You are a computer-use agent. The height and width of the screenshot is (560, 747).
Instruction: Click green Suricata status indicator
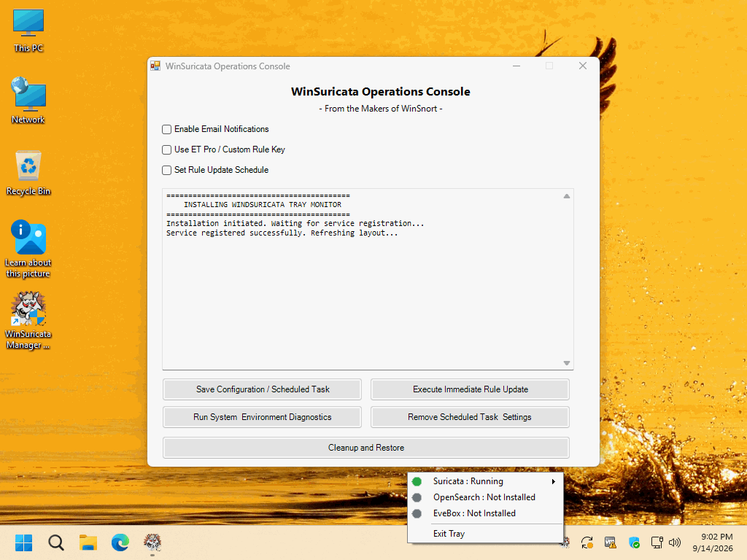pos(417,481)
